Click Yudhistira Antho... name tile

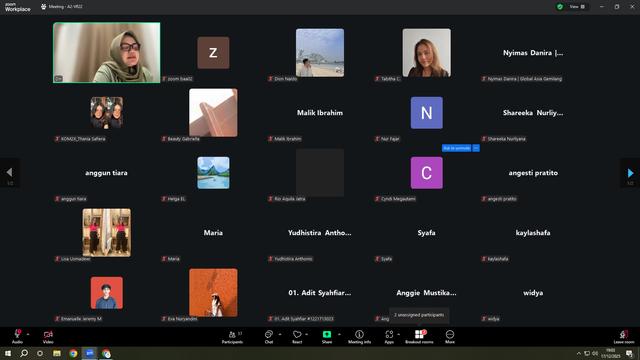320,233
